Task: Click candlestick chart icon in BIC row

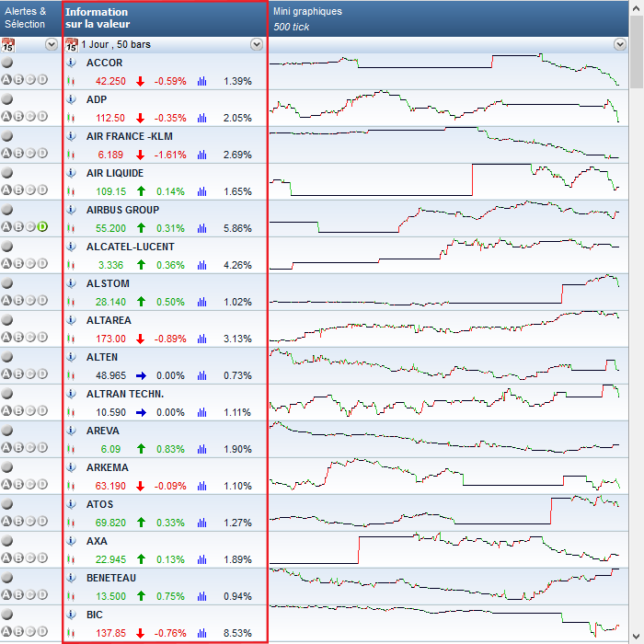Action: click(71, 633)
